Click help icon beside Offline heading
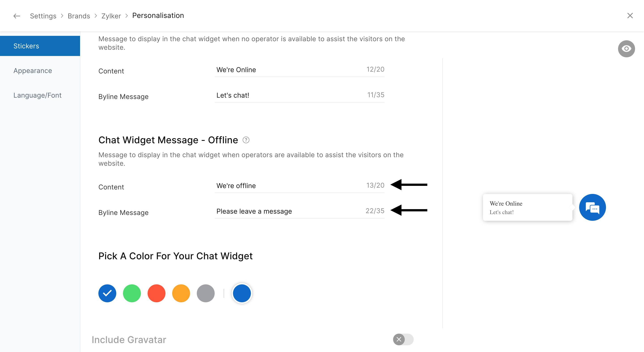 246,140
